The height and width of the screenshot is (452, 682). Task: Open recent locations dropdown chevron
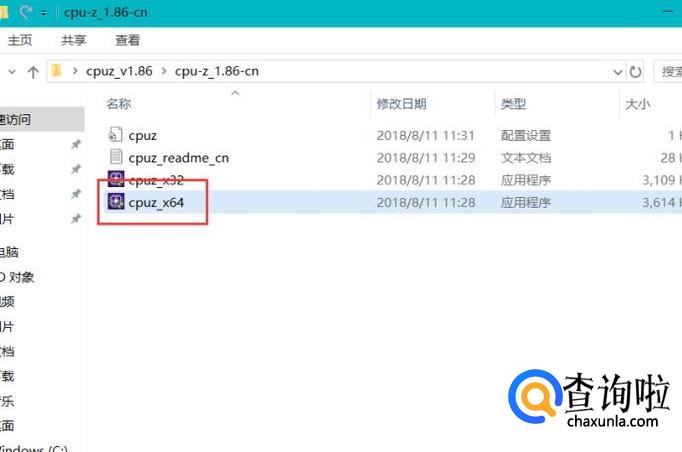12,71
